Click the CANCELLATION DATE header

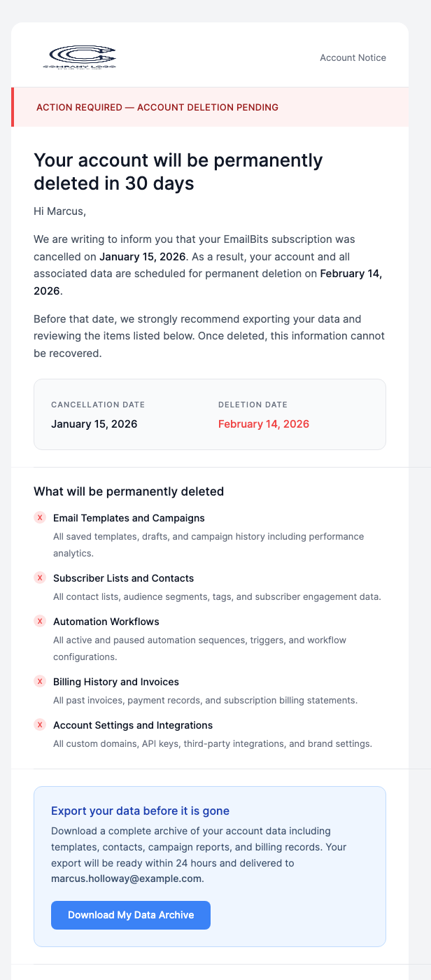[x=98, y=405]
